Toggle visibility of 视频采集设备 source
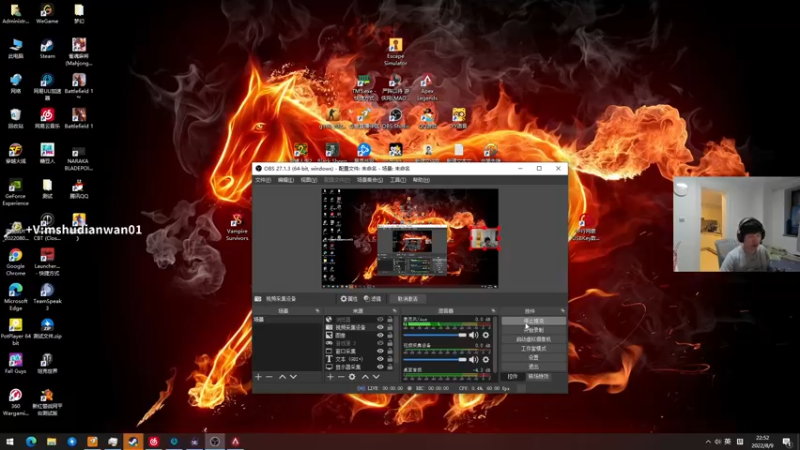The height and width of the screenshot is (450, 800). [x=380, y=328]
